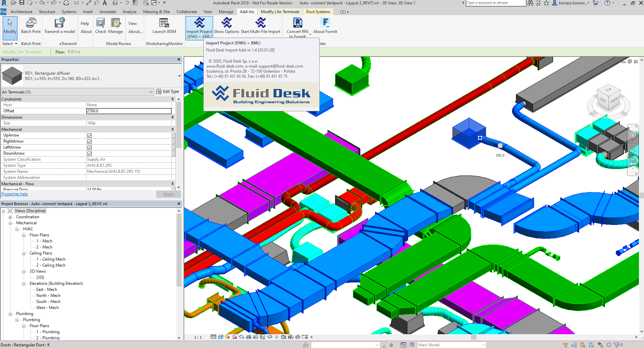Image resolution: width=644 pixels, height=348 pixels.
Task: Click Convert RFA to FormIt icon
Action: pyautogui.click(x=297, y=23)
